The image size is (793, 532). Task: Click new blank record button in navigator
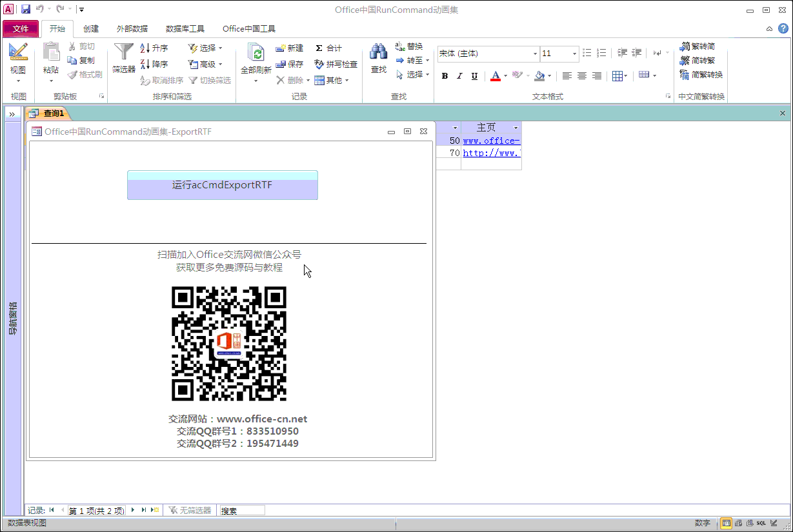point(155,510)
